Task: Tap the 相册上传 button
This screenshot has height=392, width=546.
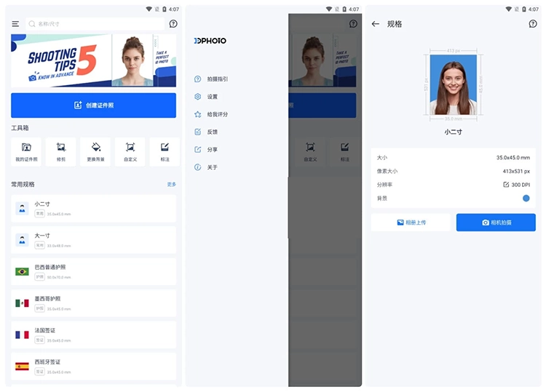Action: tap(411, 223)
